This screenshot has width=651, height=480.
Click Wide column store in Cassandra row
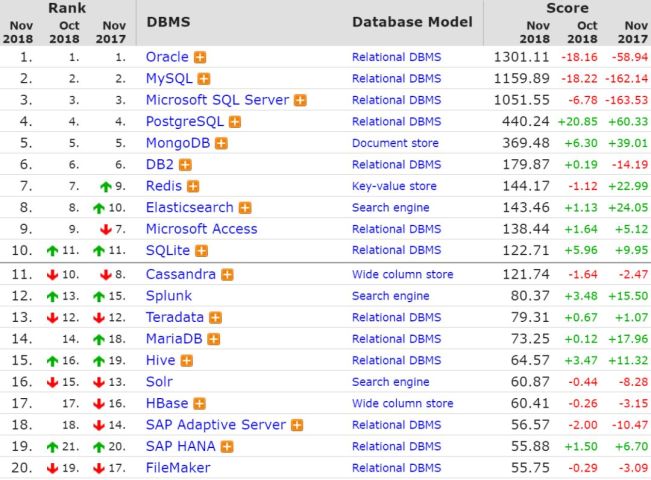point(403,274)
